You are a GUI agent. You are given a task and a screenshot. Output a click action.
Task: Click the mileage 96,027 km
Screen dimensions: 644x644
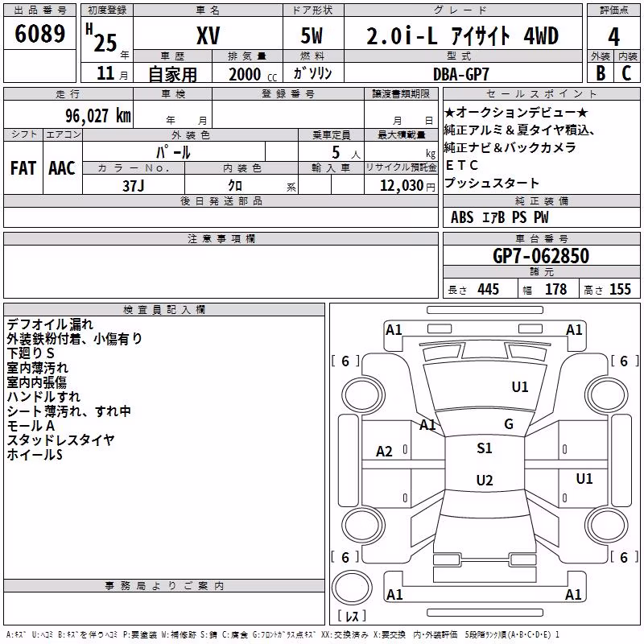pyautogui.click(x=97, y=116)
